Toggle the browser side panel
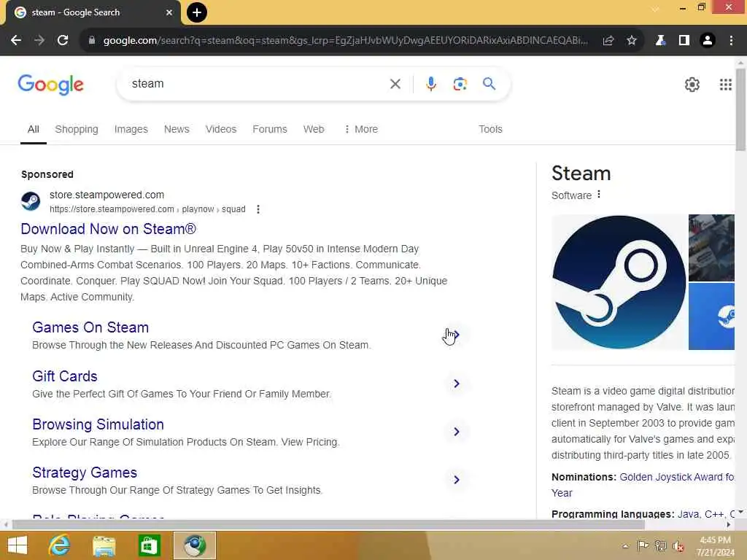Image resolution: width=747 pixels, height=560 pixels. pos(684,41)
